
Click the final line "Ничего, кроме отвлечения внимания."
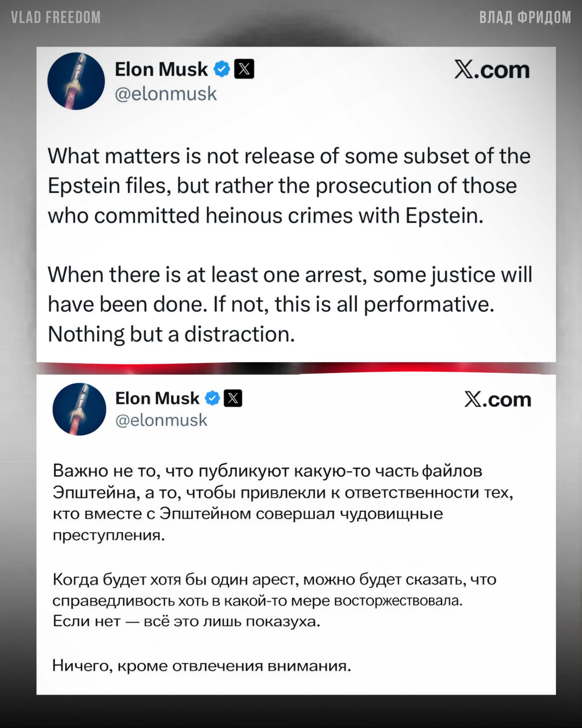tap(202, 665)
